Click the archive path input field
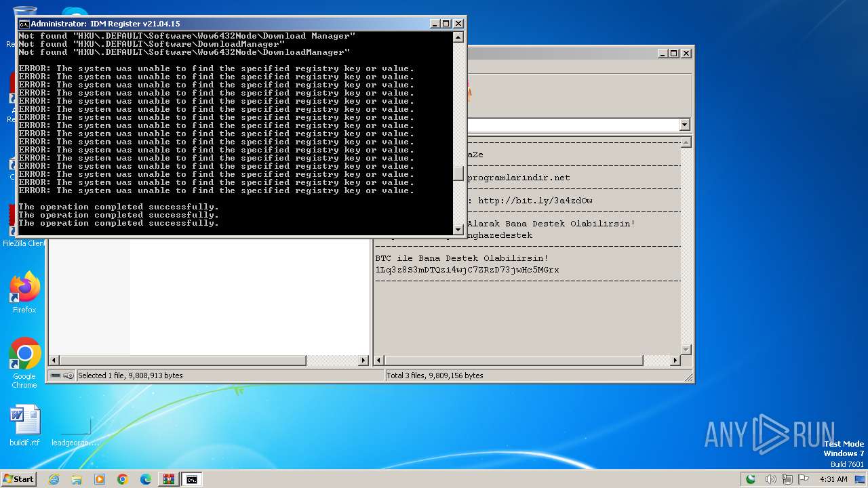This screenshot has width=868, height=488. point(573,125)
